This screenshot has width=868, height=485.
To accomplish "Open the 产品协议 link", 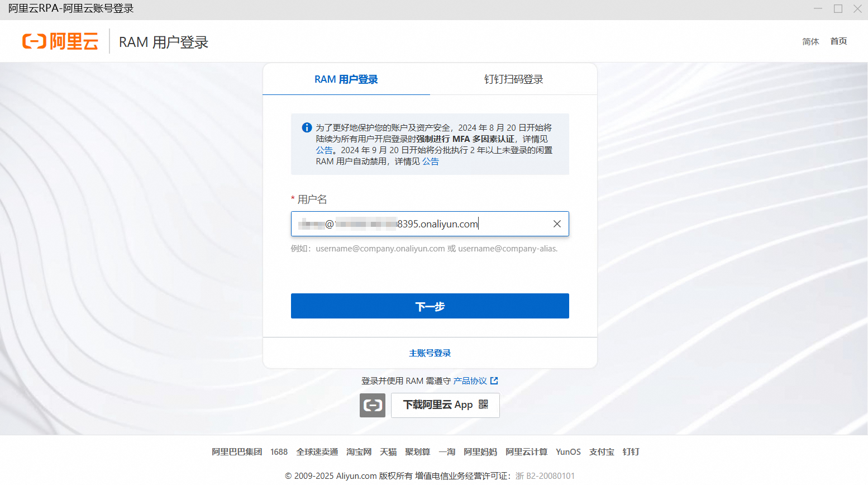I will pos(470,381).
